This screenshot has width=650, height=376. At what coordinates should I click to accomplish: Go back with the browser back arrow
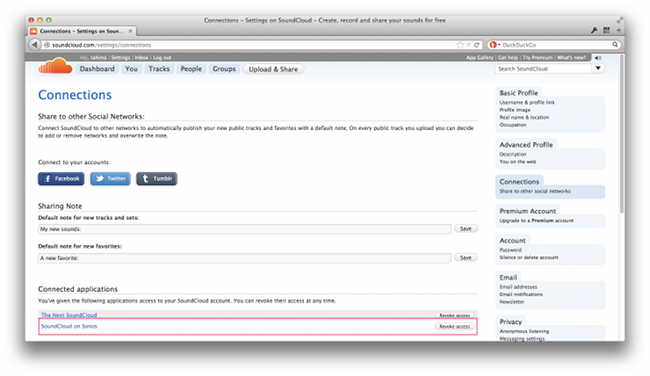[x=34, y=44]
